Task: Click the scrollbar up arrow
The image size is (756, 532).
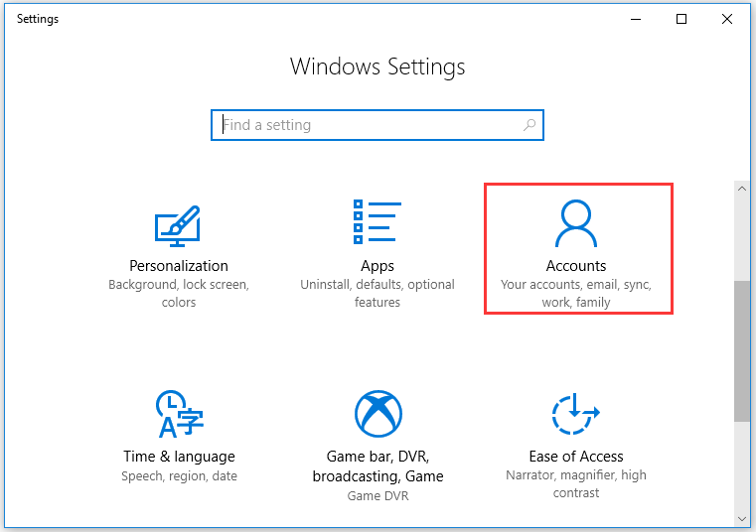Action: pos(742,189)
